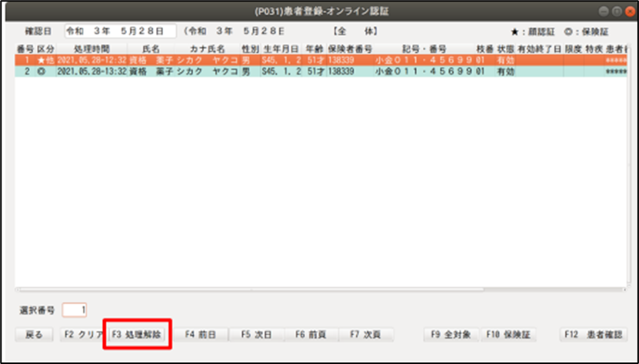The width and height of the screenshot is (639, 364).
Task: Click the F7 次頁 button
Action: [366, 335]
